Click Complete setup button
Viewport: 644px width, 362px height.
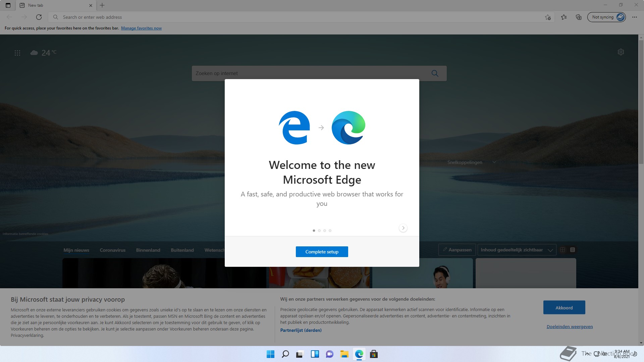tap(322, 252)
